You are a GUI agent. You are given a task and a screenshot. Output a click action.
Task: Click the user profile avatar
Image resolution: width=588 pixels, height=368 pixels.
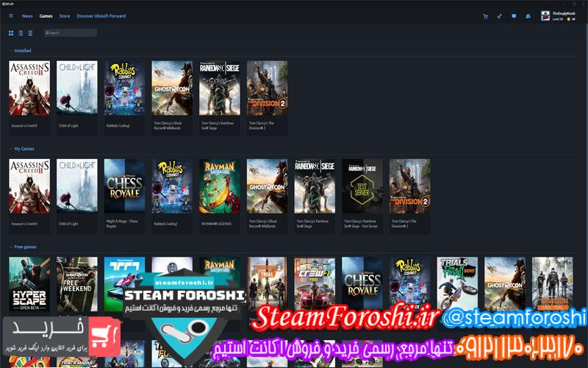click(545, 15)
